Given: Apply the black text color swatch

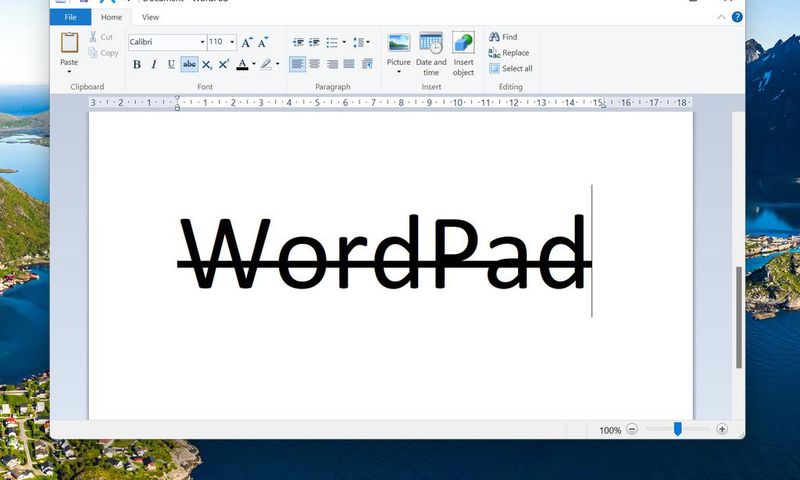Looking at the screenshot, I should click(x=242, y=64).
